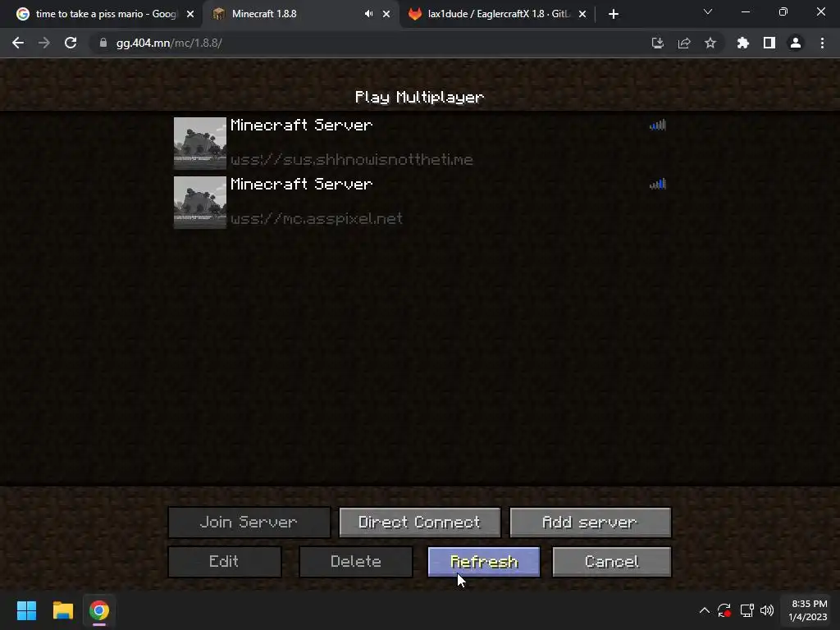Expand the tab search chevron
840x630 pixels.
[708, 11]
